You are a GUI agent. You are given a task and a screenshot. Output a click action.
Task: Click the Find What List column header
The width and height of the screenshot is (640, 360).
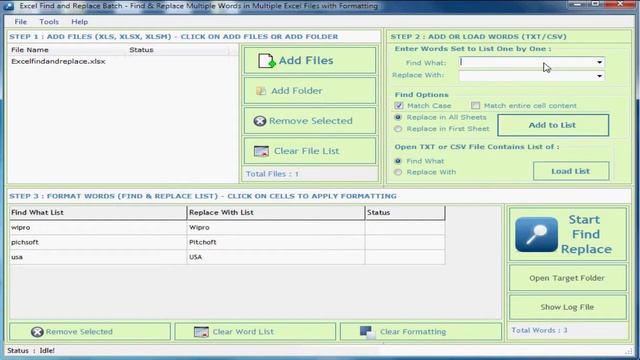(98, 213)
